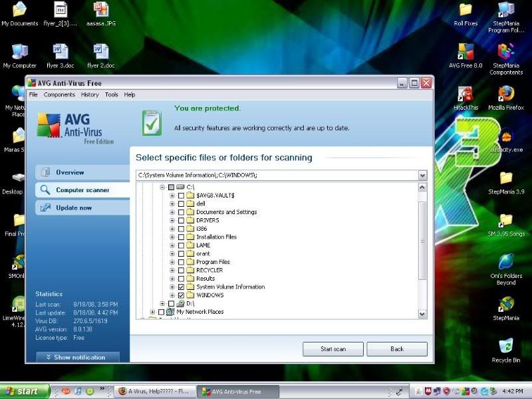The height and width of the screenshot is (399, 532).
Task: Open the scan path dropdown arrow
Action: point(422,175)
